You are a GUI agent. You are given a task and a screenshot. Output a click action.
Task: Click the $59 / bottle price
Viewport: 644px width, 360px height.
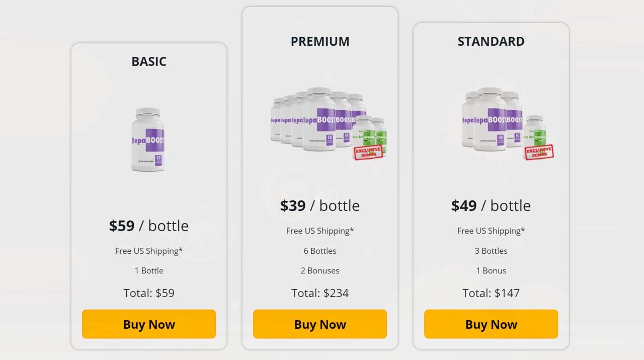click(149, 226)
